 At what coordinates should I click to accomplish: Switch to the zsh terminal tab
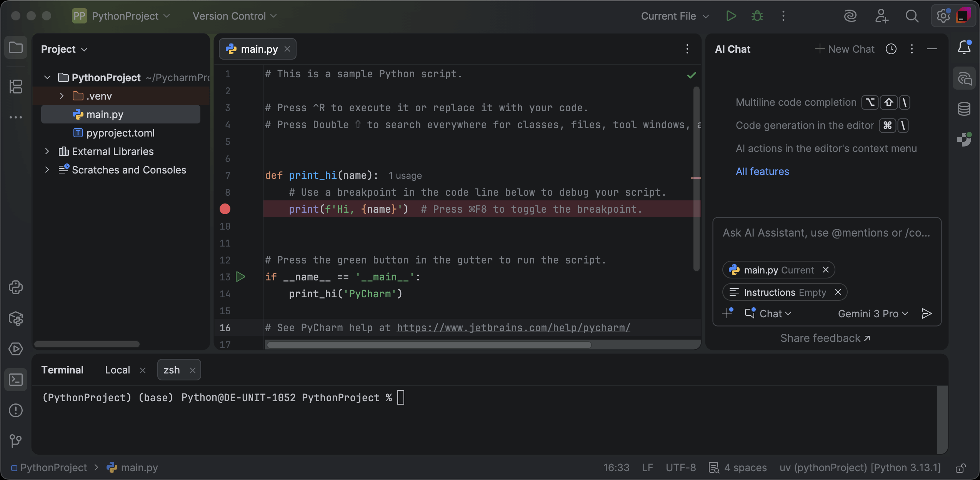(172, 370)
